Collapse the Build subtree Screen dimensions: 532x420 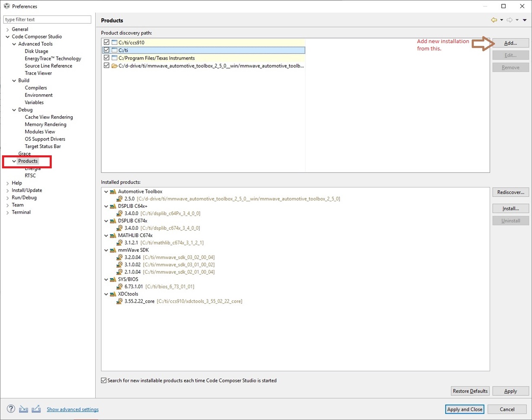pos(14,81)
